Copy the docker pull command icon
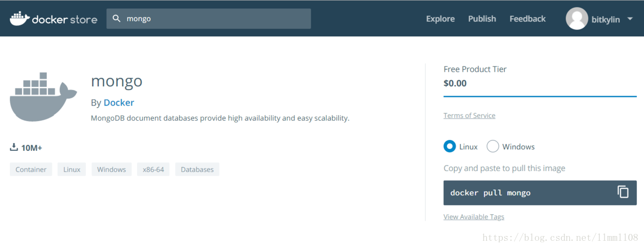Screen dimensions: 644x248 coord(623,192)
